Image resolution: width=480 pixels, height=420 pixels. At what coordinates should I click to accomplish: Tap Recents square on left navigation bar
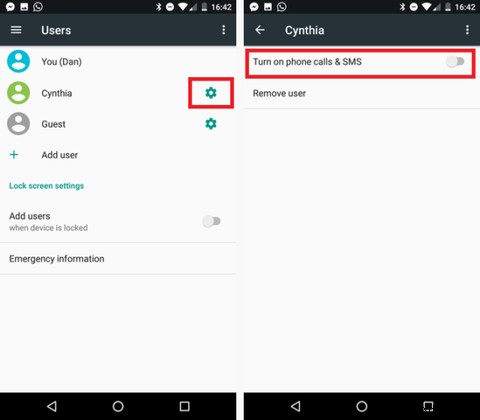pos(184,406)
